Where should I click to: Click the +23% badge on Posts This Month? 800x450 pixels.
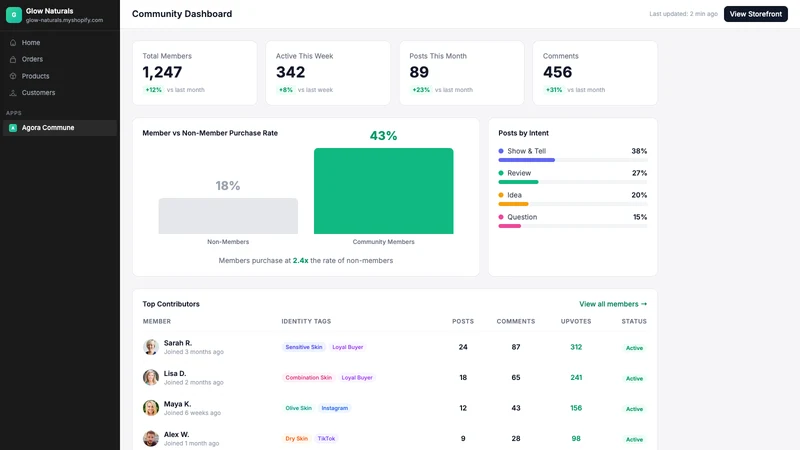click(x=421, y=90)
